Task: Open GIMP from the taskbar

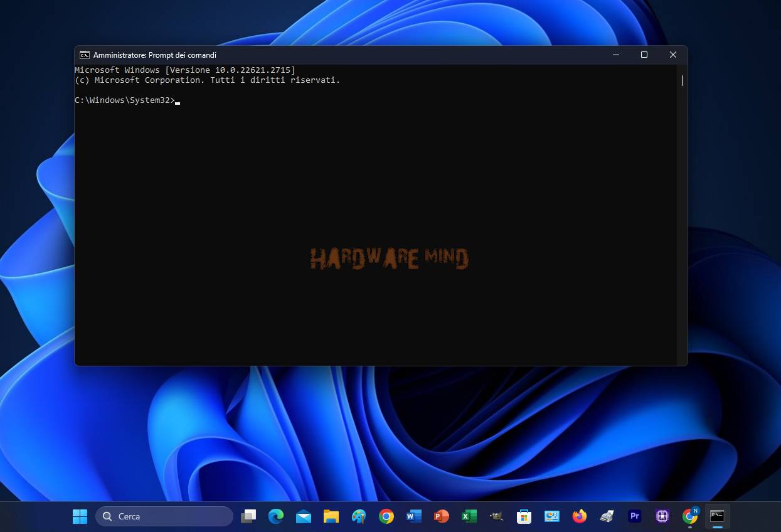Action: (497, 516)
